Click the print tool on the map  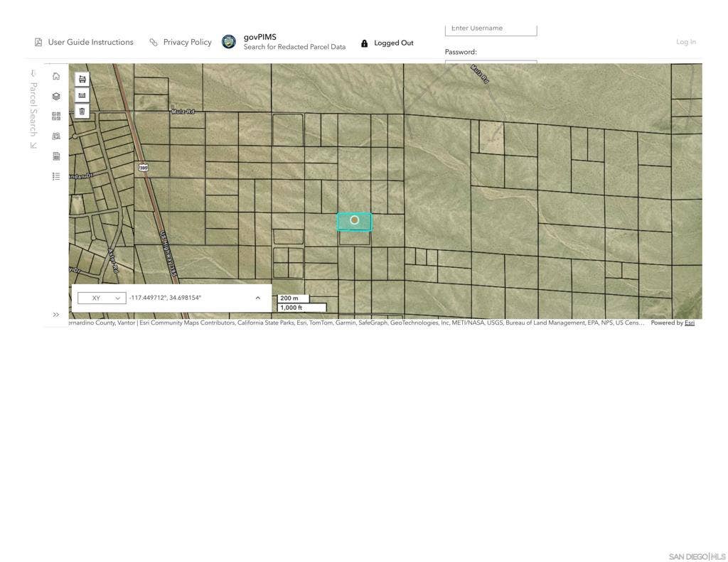(82, 80)
